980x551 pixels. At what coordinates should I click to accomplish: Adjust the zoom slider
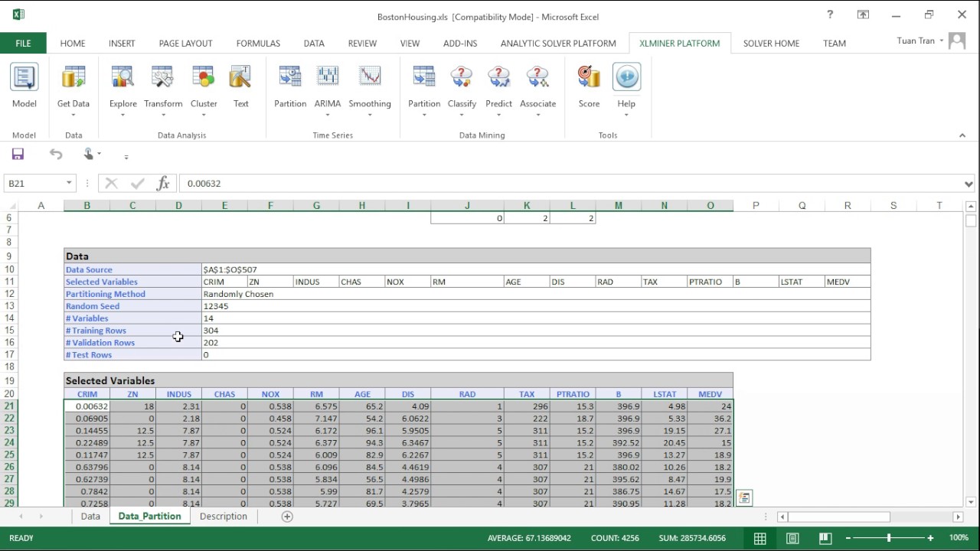coord(889,538)
